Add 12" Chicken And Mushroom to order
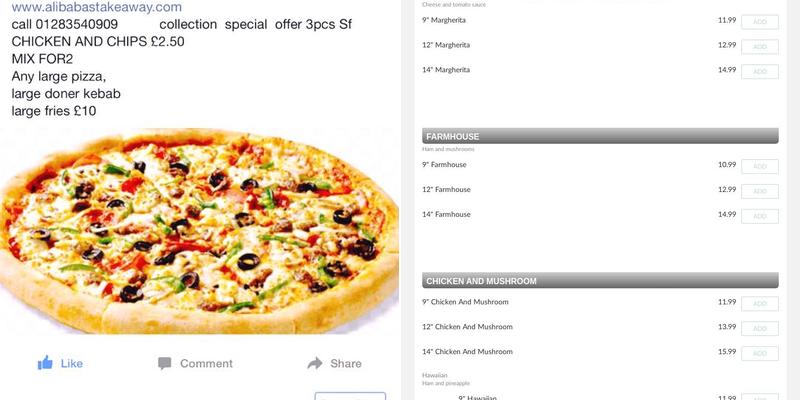This screenshot has width=800, height=400. point(760,329)
